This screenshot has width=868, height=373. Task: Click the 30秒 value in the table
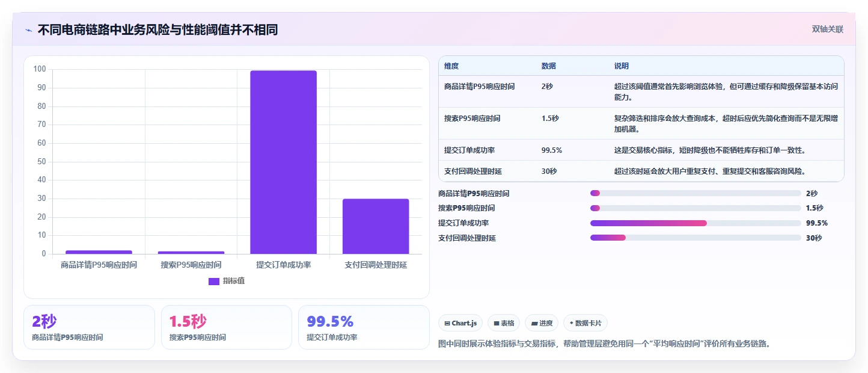coord(549,171)
